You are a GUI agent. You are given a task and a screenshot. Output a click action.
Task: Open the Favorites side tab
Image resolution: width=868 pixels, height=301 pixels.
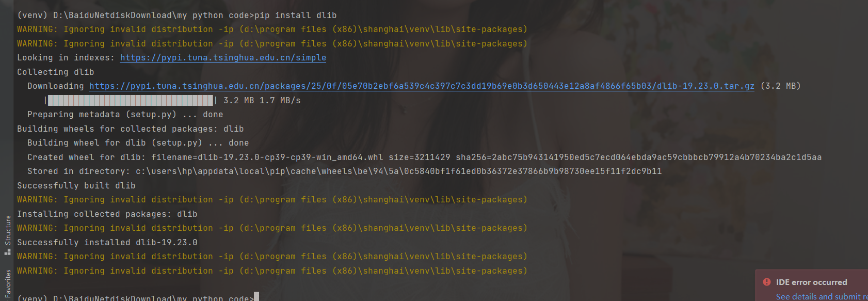click(8, 284)
